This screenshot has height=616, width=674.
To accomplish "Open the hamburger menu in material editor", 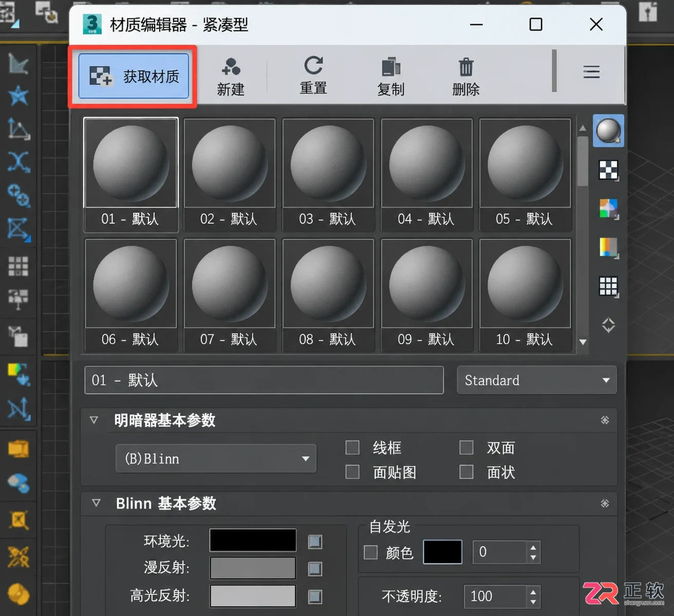I will click(591, 72).
